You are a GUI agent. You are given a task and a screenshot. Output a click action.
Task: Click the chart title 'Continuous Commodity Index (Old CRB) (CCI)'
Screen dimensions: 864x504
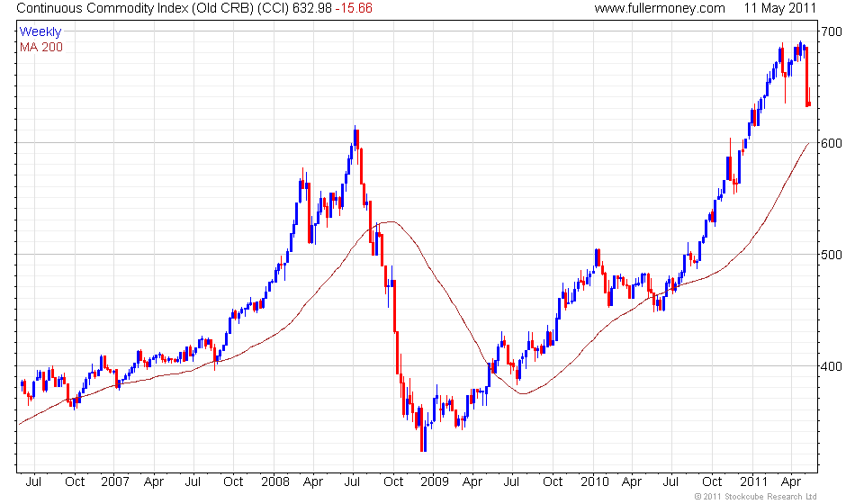tap(153, 9)
